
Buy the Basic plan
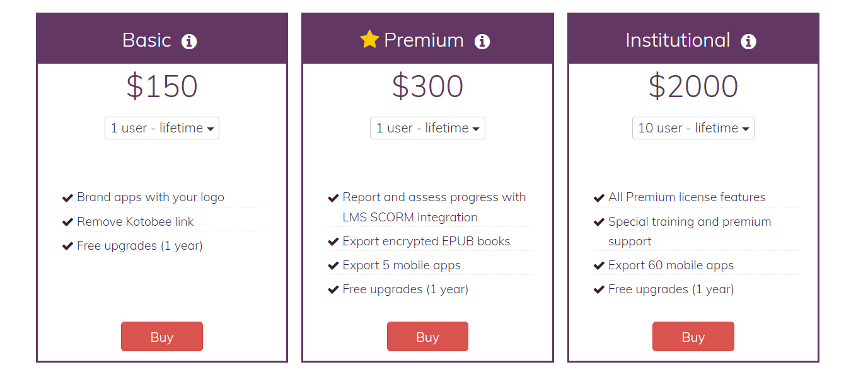[x=162, y=337]
